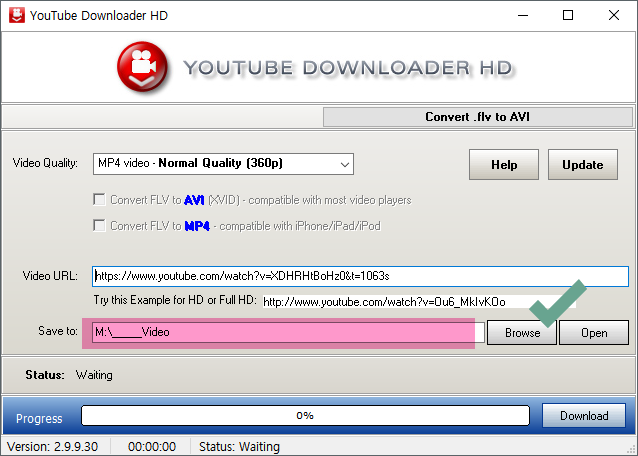Click the Update button

pyautogui.click(x=583, y=165)
